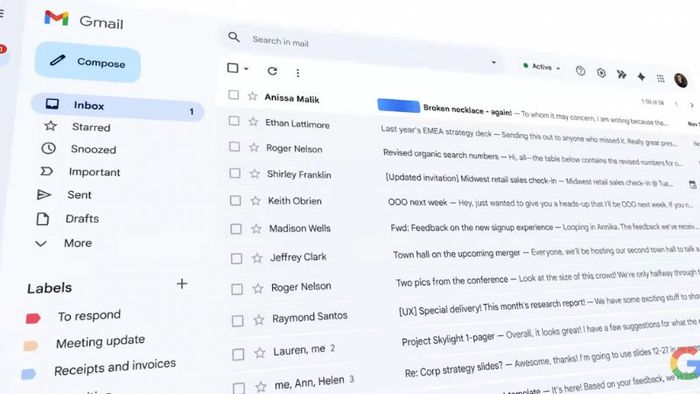Star the me, Ann, Helen email
This screenshot has height=394, width=700.
tap(261, 386)
